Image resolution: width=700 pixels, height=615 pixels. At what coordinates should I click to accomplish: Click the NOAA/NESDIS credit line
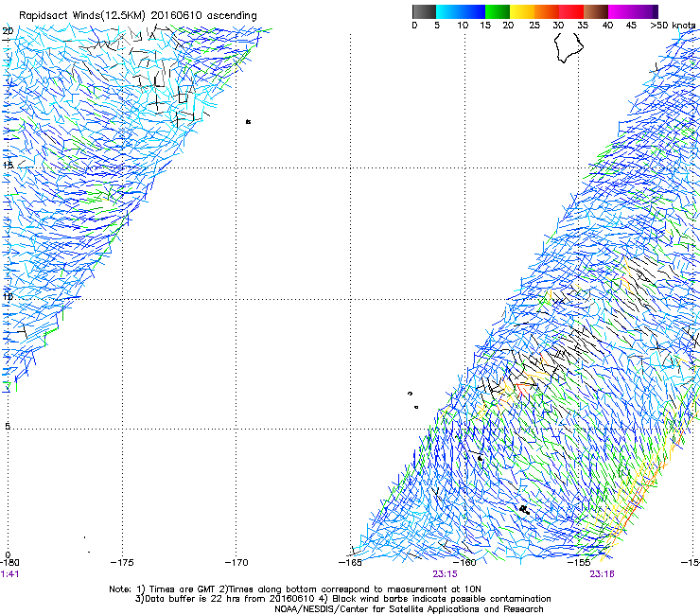click(409, 609)
